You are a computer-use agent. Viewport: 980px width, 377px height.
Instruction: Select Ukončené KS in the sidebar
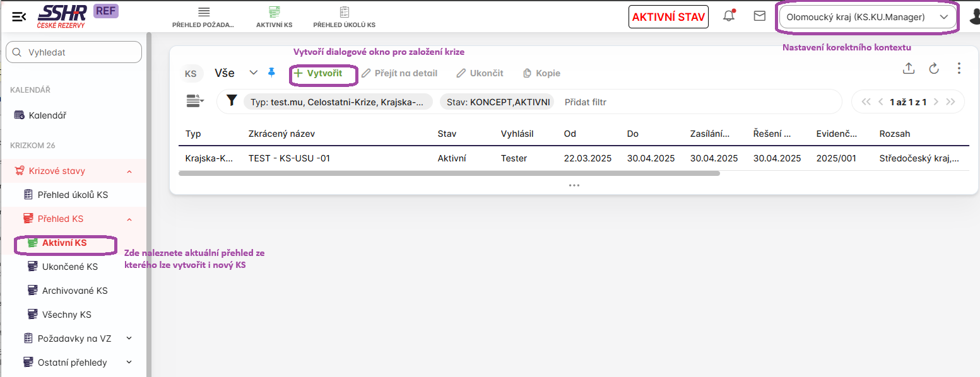(69, 267)
